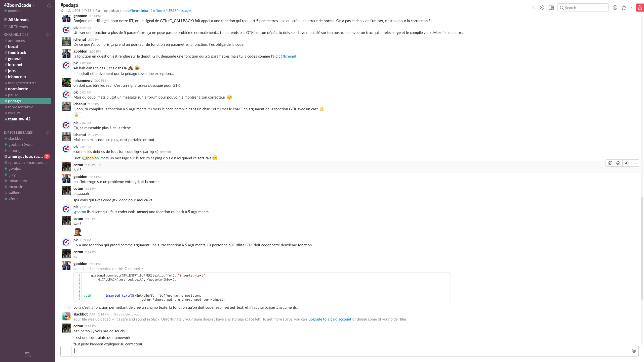Click the forward/share message icon
This screenshot has height=362, width=644.
coord(627,163)
